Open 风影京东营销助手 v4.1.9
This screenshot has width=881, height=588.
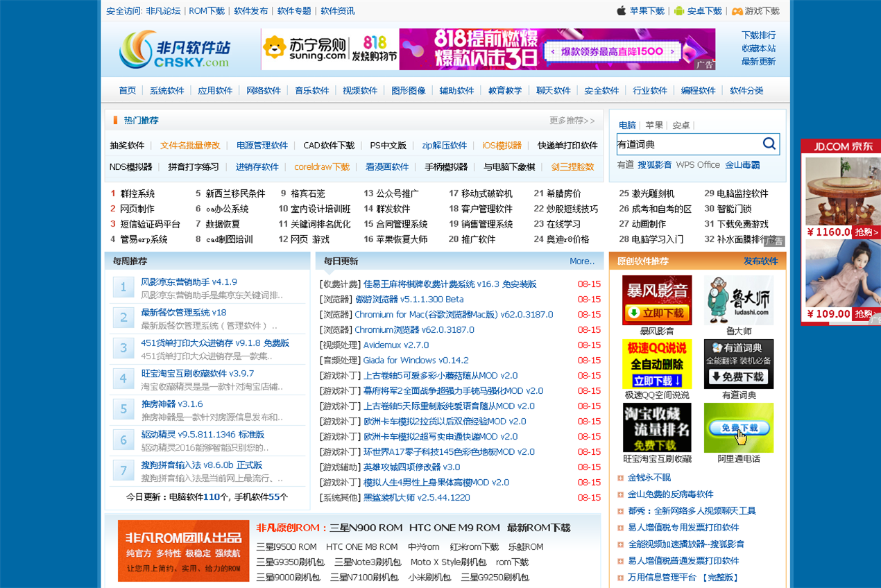(189, 282)
